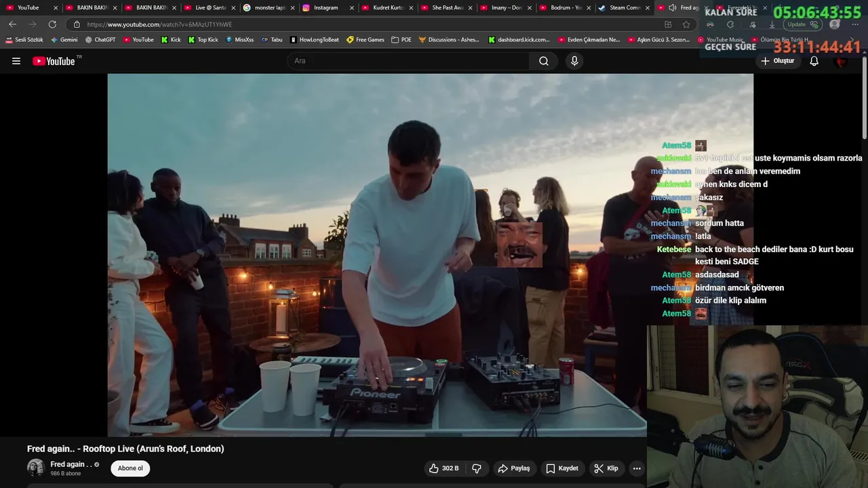Open the Fred again . . channel name link
The image size is (868, 488).
pyautogui.click(x=71, y=464)
